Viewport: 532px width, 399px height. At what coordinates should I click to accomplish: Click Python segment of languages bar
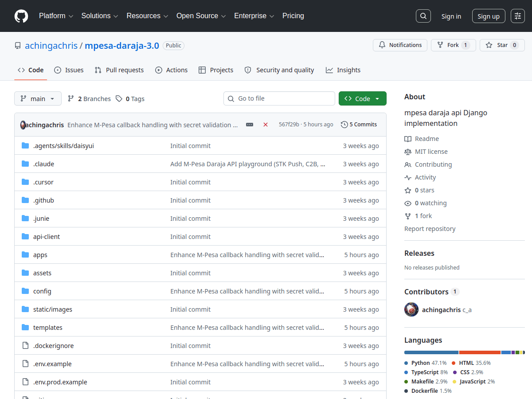(x=431, y=352)
